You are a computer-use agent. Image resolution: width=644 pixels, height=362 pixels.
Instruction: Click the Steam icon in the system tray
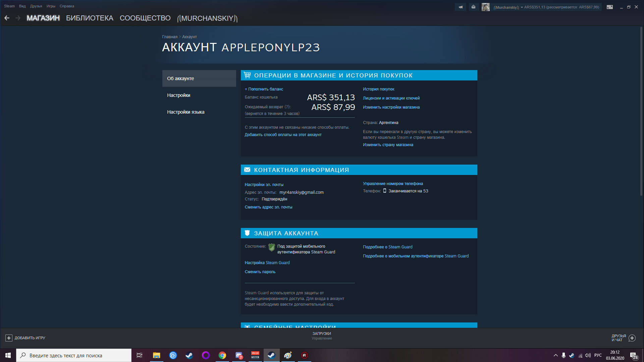[x=572, y=355]
